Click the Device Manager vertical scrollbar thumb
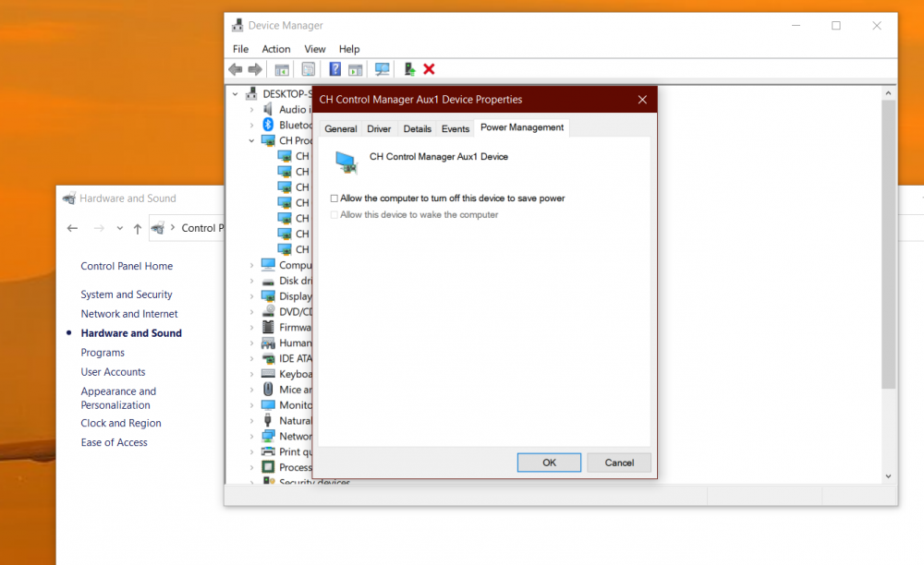The height and width of the screenshot is (565, 924). click(x=888, y=245)
